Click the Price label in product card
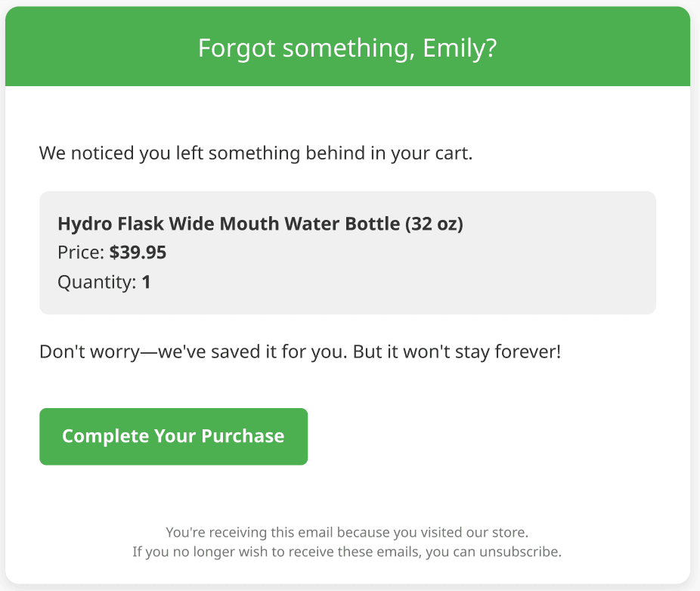The width and height of the screenshot is (700, 591). click(x=81, y=252)
